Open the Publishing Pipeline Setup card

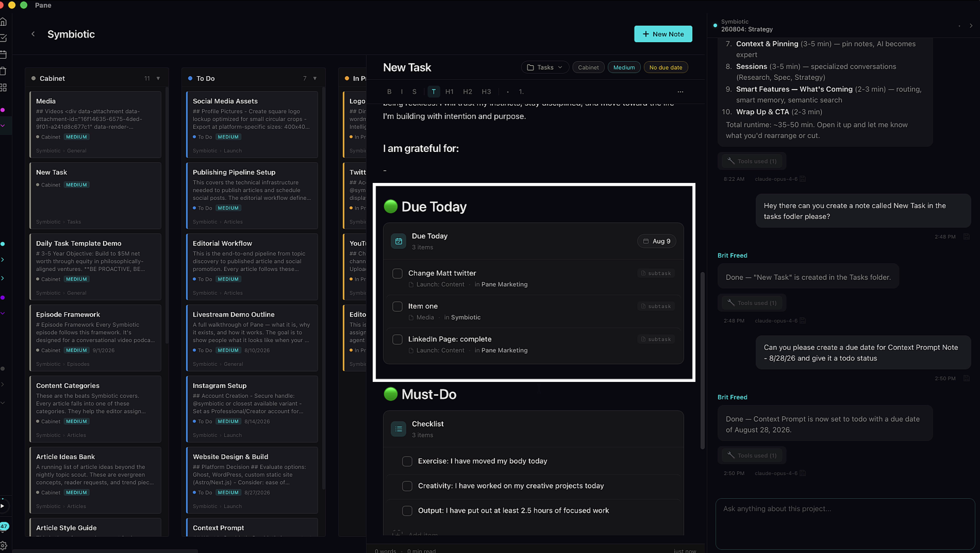coord(252,196)
